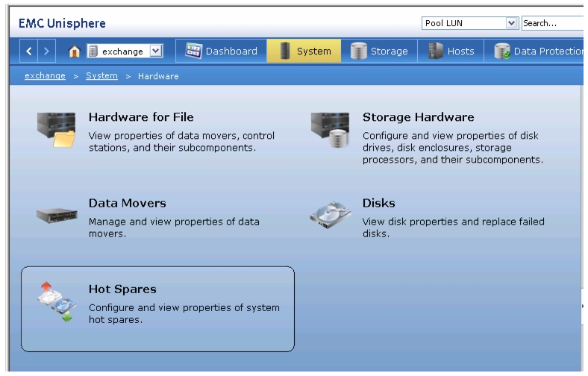Viewport: 588px width, 376px height.
Task: Click the Hardware breadcrumb text
Action: (x=158, y=76)
